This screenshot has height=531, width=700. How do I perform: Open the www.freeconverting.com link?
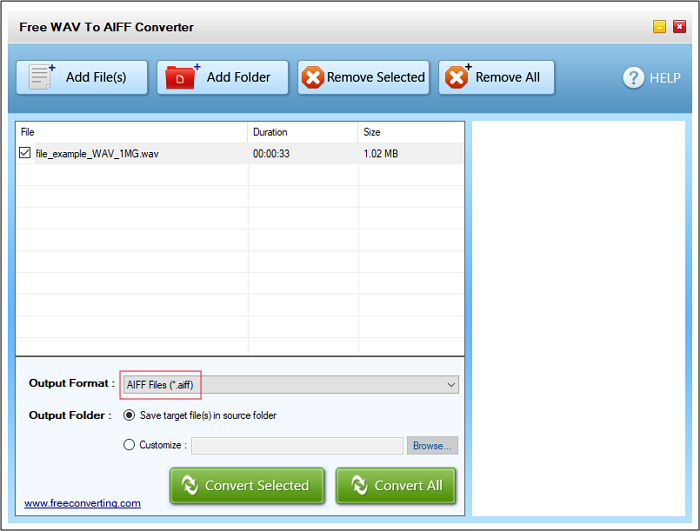pyautogui.click(x=82, y=503)
